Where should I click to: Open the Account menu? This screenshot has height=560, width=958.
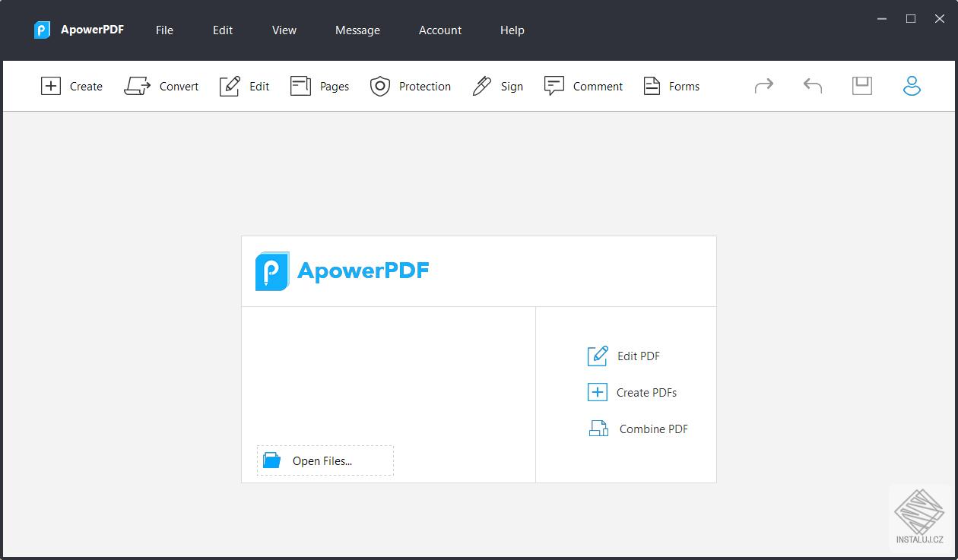point(440,30)
